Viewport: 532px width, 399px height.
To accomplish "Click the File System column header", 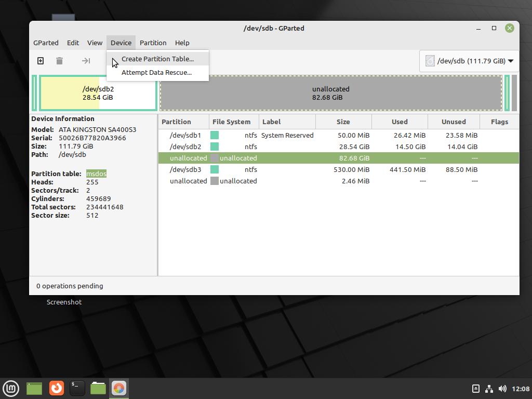I will (231, 122).
